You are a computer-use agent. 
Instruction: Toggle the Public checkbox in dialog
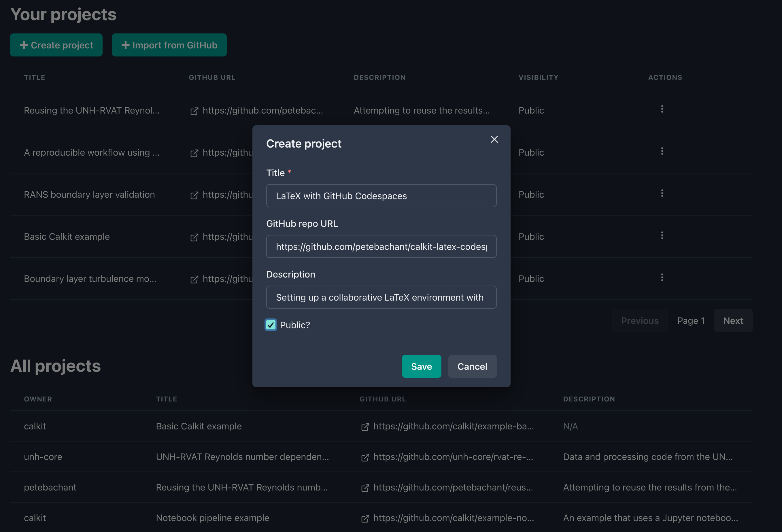pyautogui.click(x=271, y=324)
